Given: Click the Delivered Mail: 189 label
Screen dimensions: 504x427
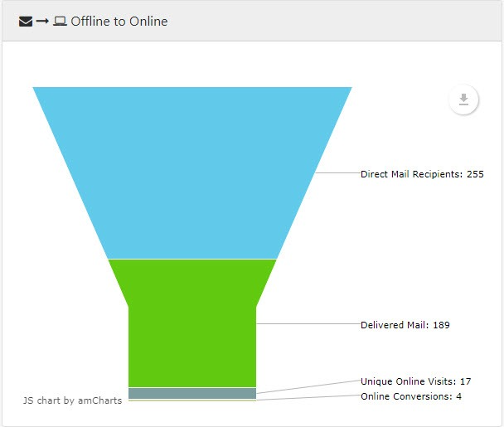Looking at the screenshot, I should 405,325.
